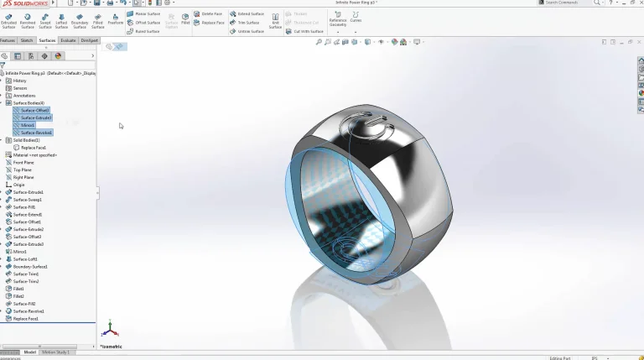644x360 pixels.
Task: Open the Reference Geometry dropdown
Action: pyautogui.click(x=338, y=21)
